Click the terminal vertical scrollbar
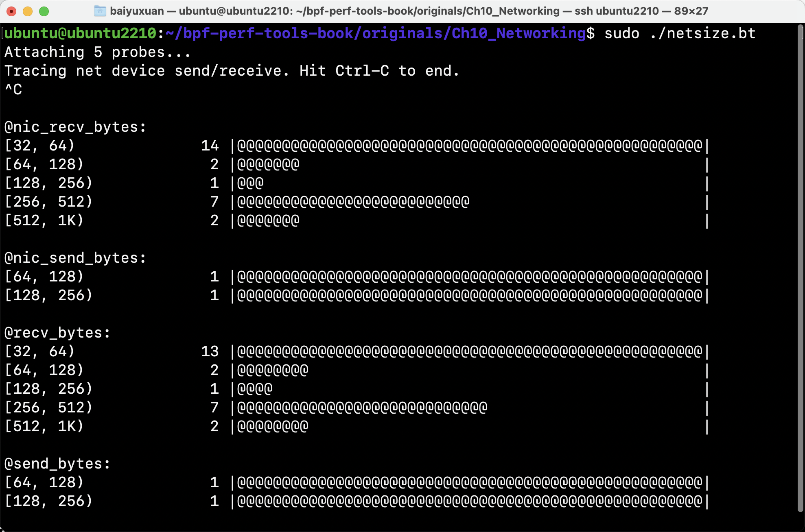Image resolution: width=805 pixels, height=532 pixels. pos(800,268)
